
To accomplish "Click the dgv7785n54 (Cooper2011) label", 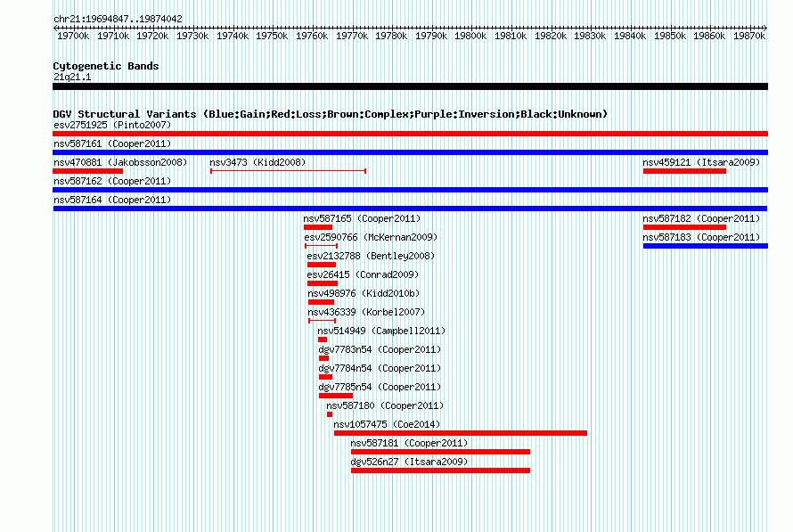I will pos(380,387).
